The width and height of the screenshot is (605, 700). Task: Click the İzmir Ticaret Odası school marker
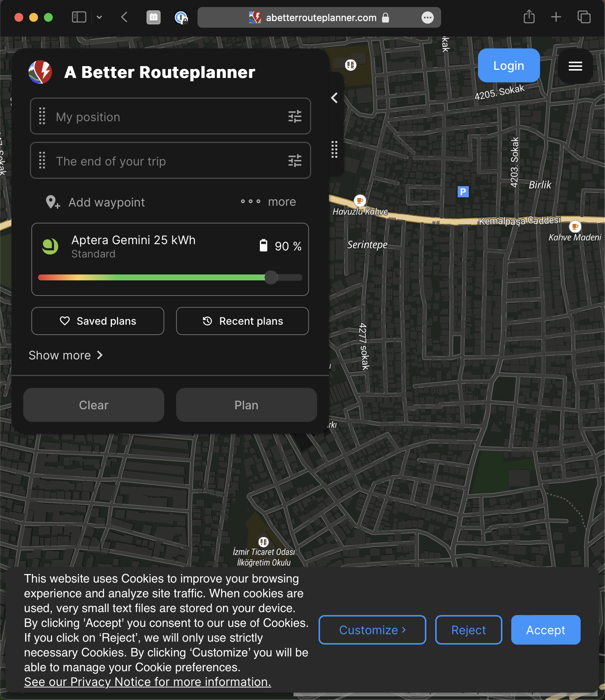(264, 542)
